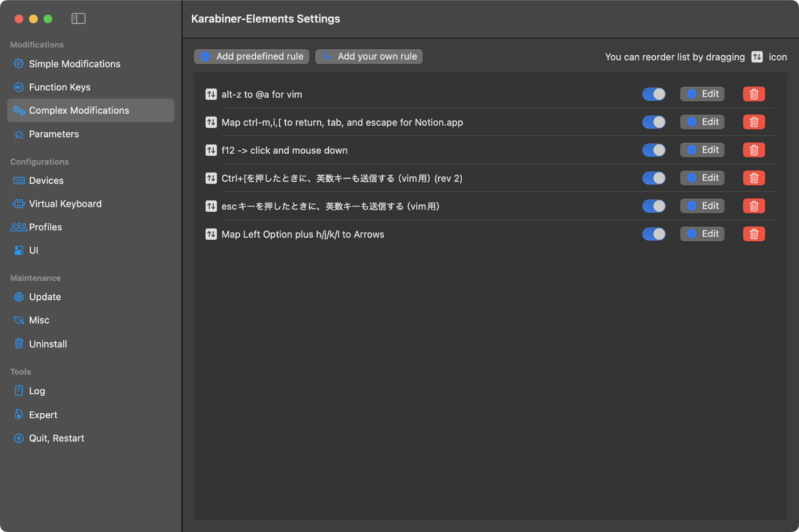Viewport: 799px width, 532px height.
Task: Click Add your own rule button
Action: click(x=369, y=57)
